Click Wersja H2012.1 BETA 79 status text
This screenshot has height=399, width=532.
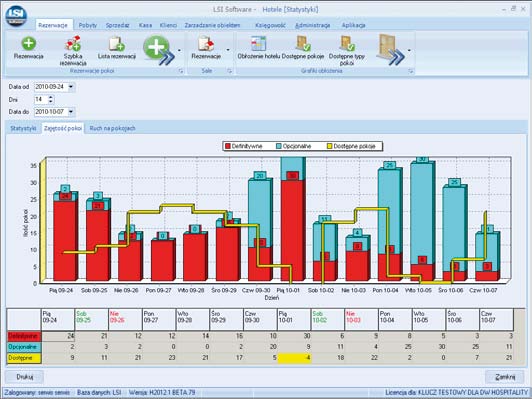click(162, 393)
